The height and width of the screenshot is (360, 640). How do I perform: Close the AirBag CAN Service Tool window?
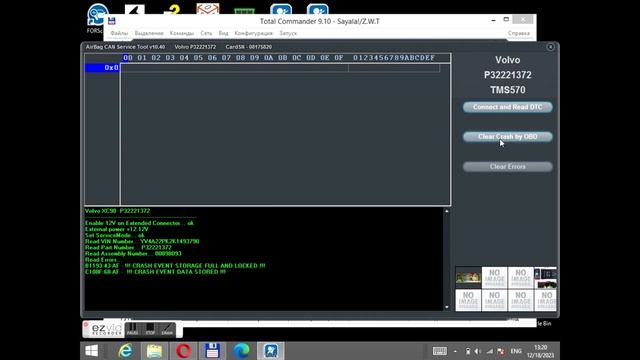tap(550, 47)
